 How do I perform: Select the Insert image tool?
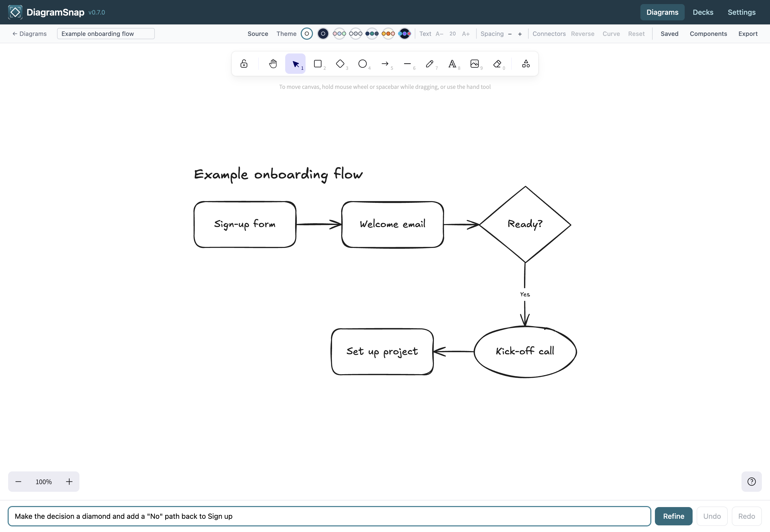click(475, 64)
